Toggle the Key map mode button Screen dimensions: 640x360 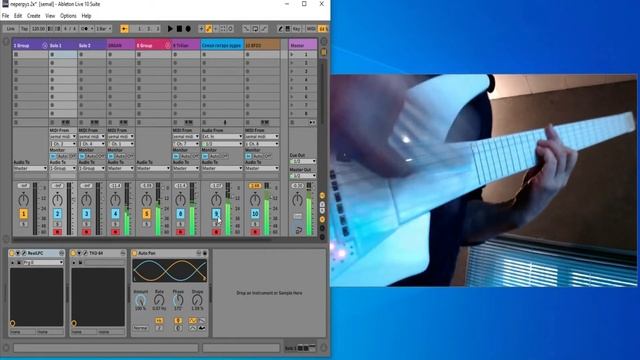click(x=296, y=29)
